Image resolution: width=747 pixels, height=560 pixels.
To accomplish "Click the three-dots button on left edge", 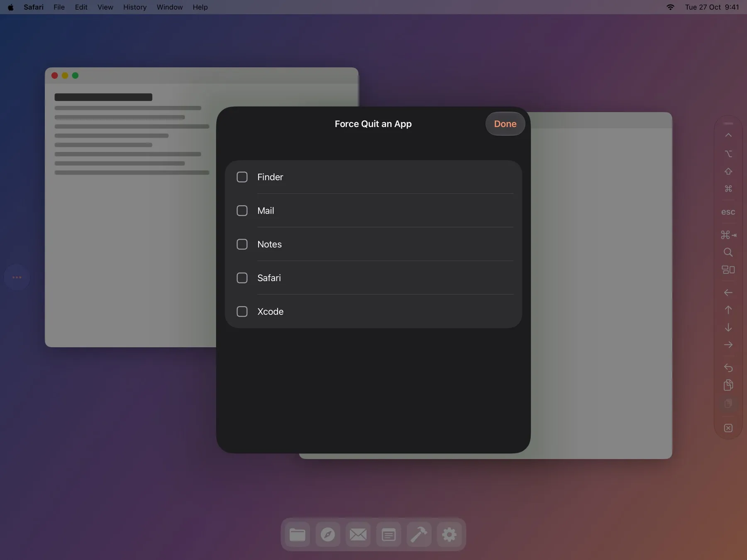I will [x=17, y=277].
